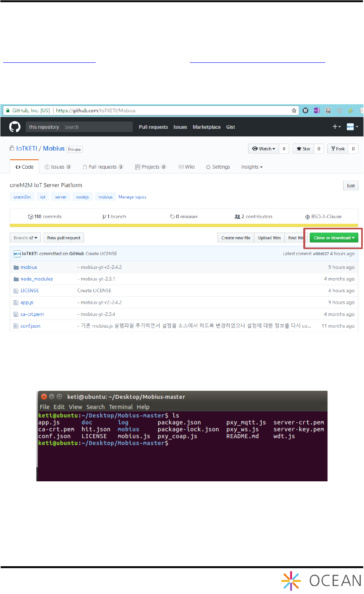Open the Watch dropdown button
The height and width of the screenshot is (594, 364).
point(264,149)
